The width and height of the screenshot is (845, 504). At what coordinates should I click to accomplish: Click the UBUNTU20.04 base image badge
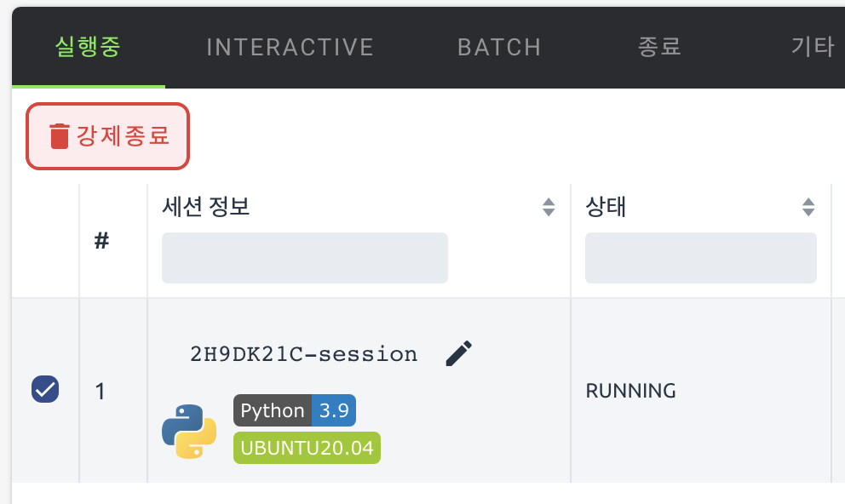tap(306, 447)
